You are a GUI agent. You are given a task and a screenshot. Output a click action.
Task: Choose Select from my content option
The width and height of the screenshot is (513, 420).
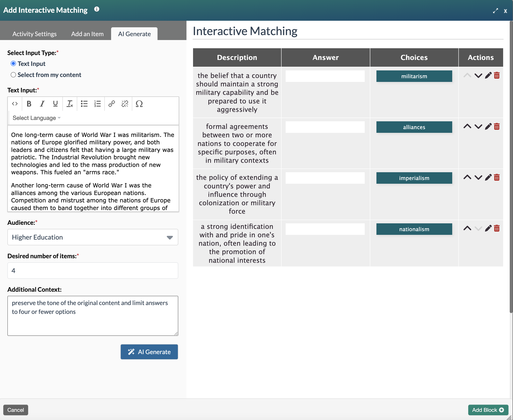(13, 75)
